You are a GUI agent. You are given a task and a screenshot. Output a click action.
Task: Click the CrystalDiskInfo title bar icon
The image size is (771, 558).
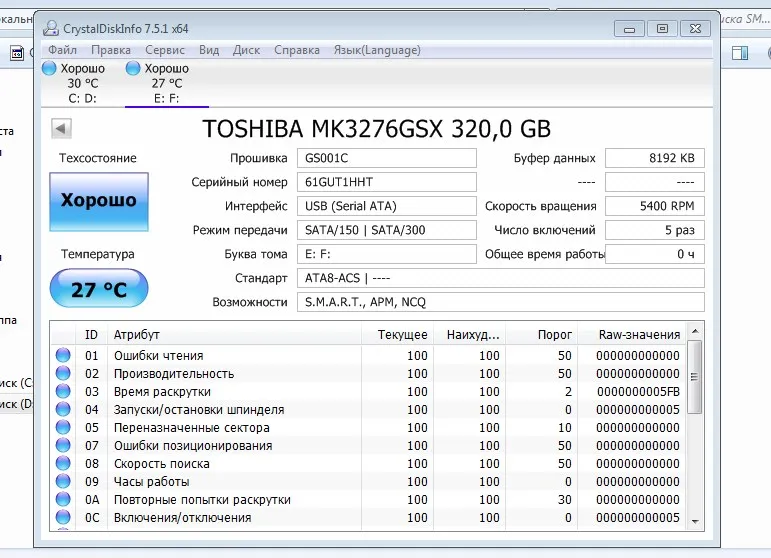click(x=51, y=29)
